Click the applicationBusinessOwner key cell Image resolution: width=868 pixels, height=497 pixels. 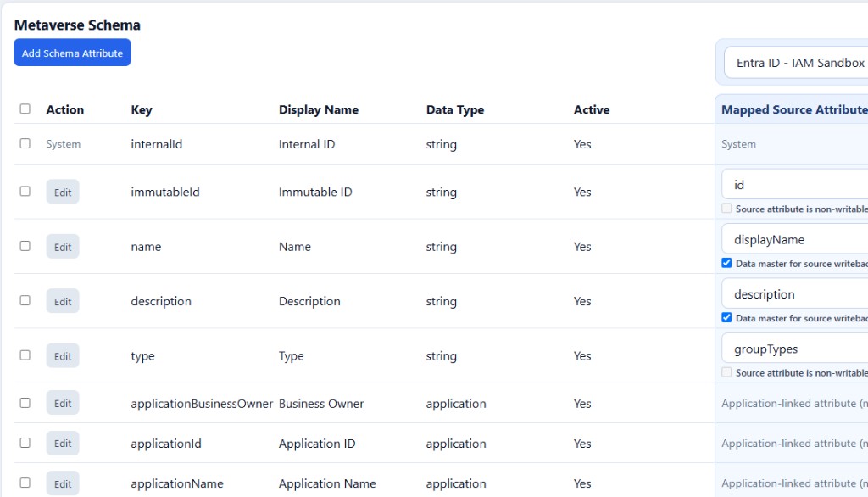(202, 404)
